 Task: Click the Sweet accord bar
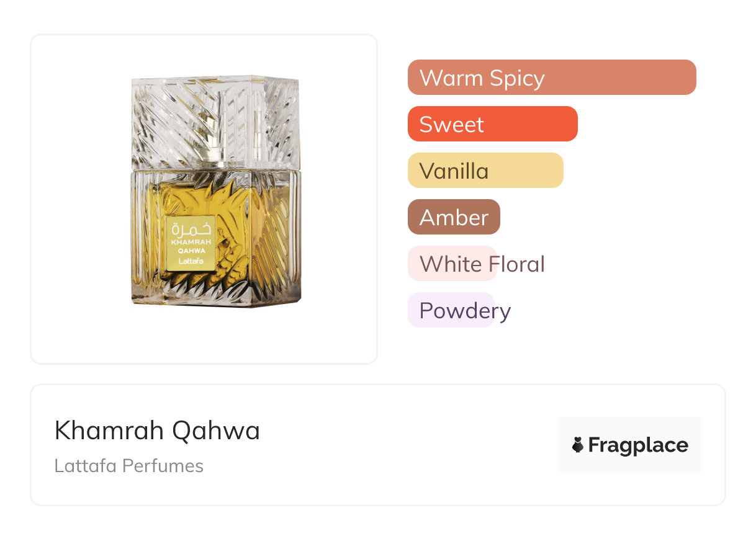pos(492,124)
